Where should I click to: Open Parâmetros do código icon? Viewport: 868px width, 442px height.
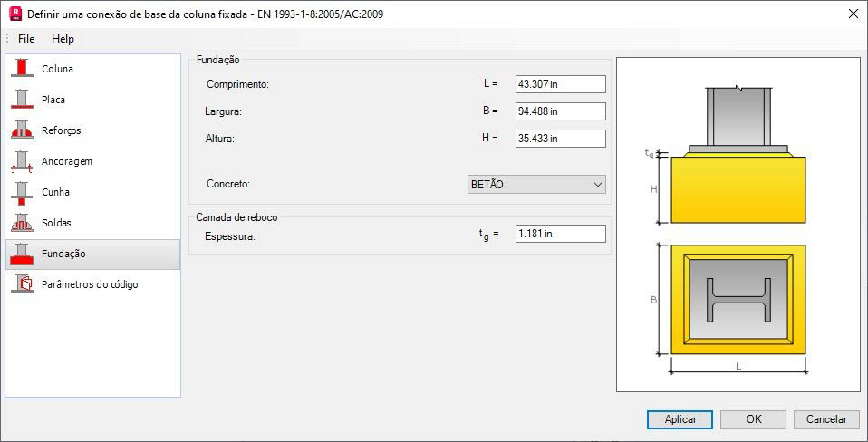[22, 284]
